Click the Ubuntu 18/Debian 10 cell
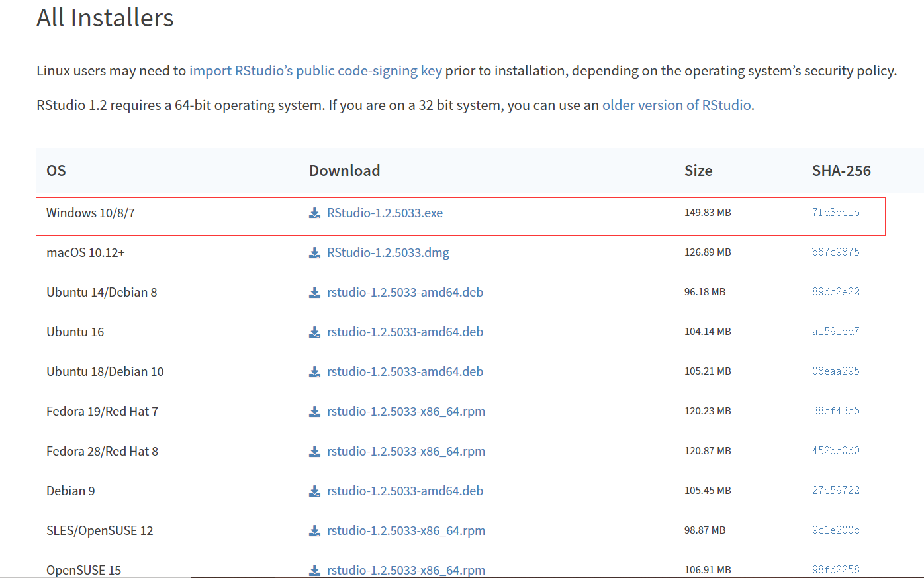This screenshot has height=578, width=924. coord(105,372)
